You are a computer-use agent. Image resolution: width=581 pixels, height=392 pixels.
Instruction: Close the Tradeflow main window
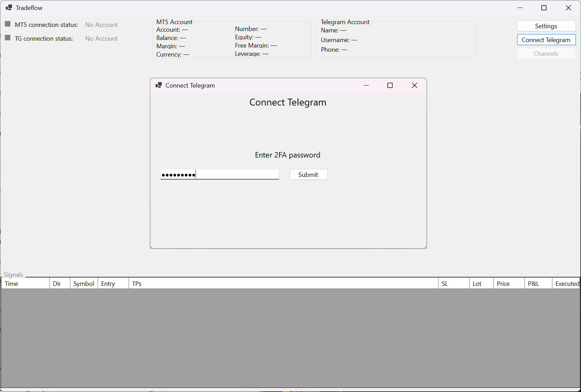(x=568, y=8)
